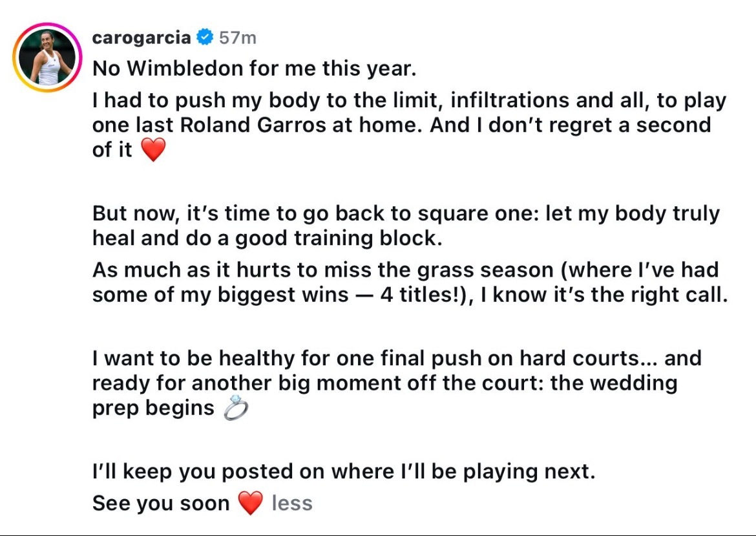Click the blue verified badge icon
Screen dimensions: 756x536
click(205, 37)
